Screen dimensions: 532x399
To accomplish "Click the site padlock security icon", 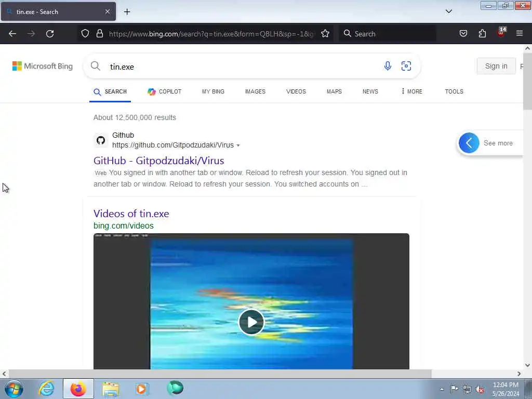I will tap(99, 33).
